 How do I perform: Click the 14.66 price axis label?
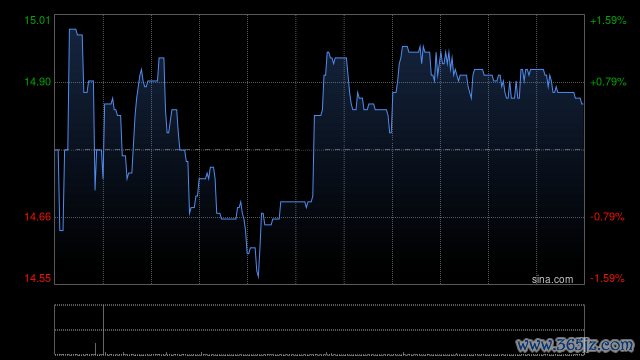pos(38,217)
